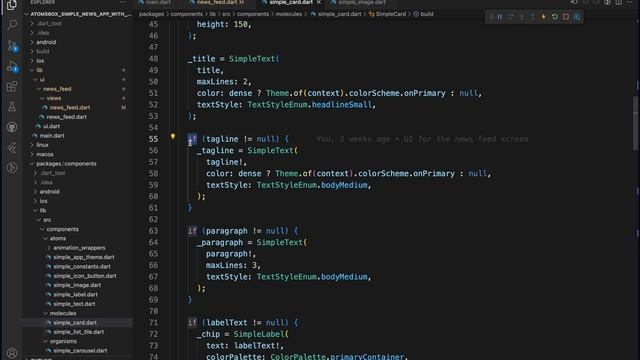
Task: Trigger Hot Reload lightning icon
Action: click(544, 17)
